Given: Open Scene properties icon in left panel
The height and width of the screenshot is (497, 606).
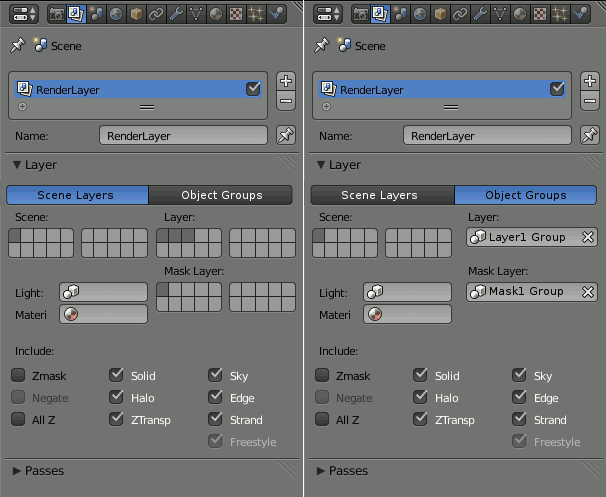Looking at the screenshot, I should [96, 14].
